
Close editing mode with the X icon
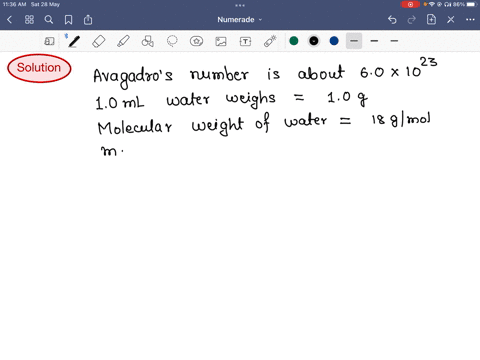(x=451, y=20)
